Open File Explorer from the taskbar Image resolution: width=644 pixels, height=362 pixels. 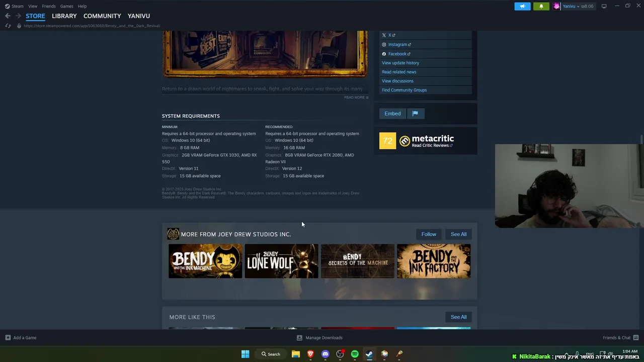(x=296, y=354)
